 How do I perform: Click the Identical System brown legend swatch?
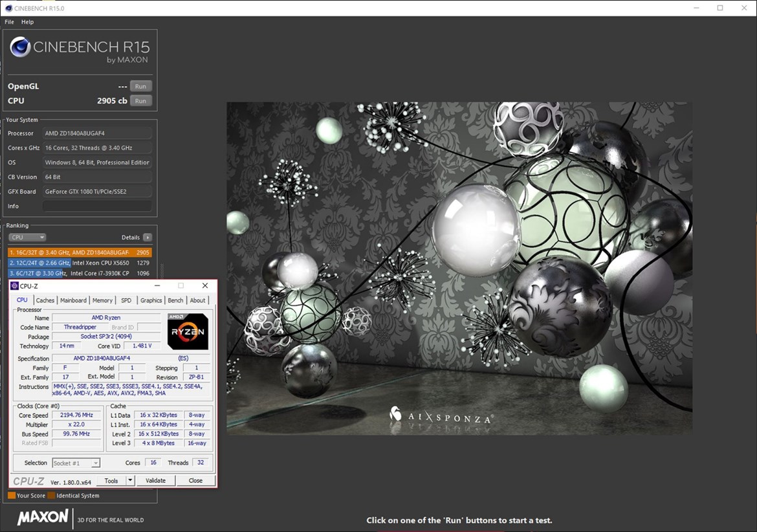(x=51, y=495)
